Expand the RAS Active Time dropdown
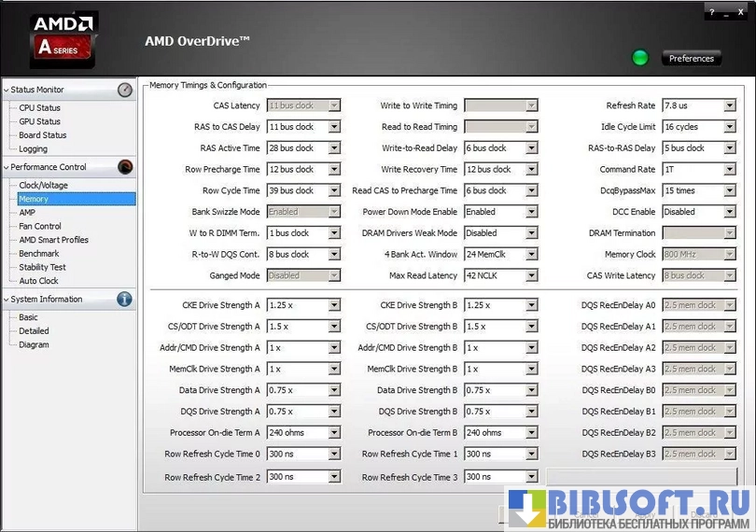Screen dimensions: 756x532 coord(333,148)
